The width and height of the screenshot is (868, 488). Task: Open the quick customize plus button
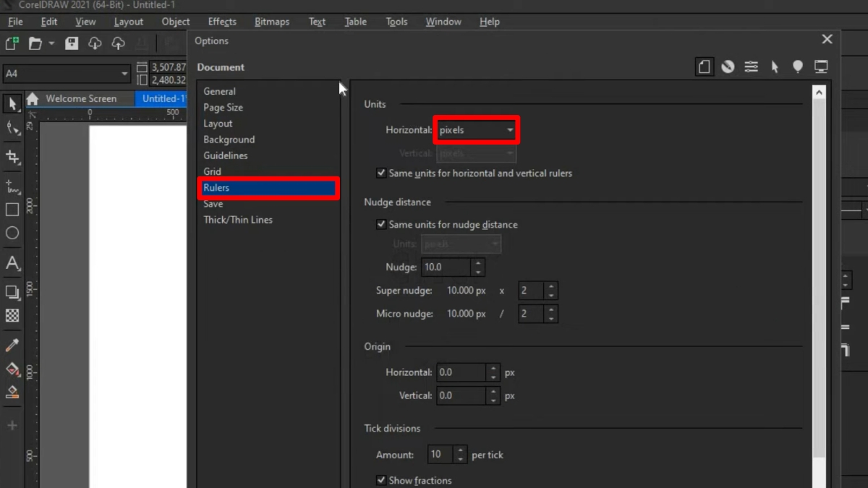coord(12,425)
